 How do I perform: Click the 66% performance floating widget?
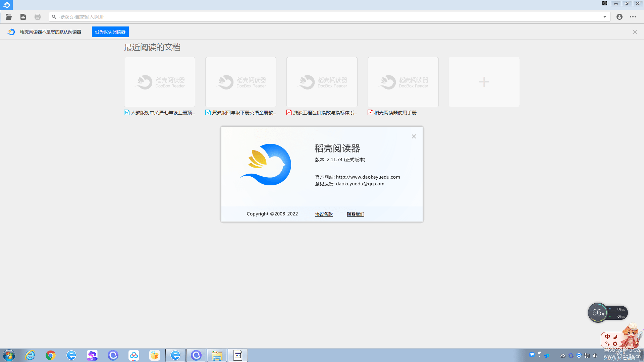point(598,313)
